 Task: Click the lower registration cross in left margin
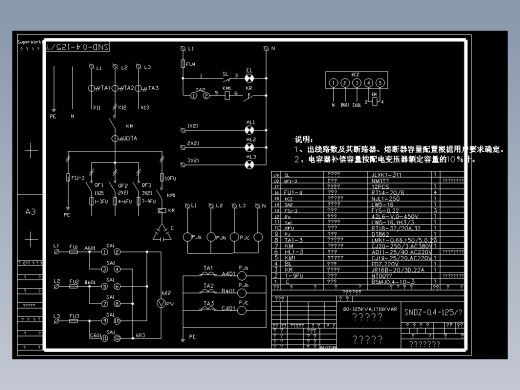coord(31,239)
